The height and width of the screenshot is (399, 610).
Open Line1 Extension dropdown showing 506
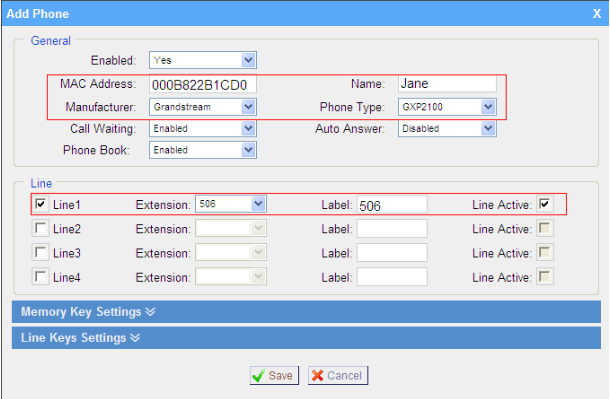click(x=231, y=204)
